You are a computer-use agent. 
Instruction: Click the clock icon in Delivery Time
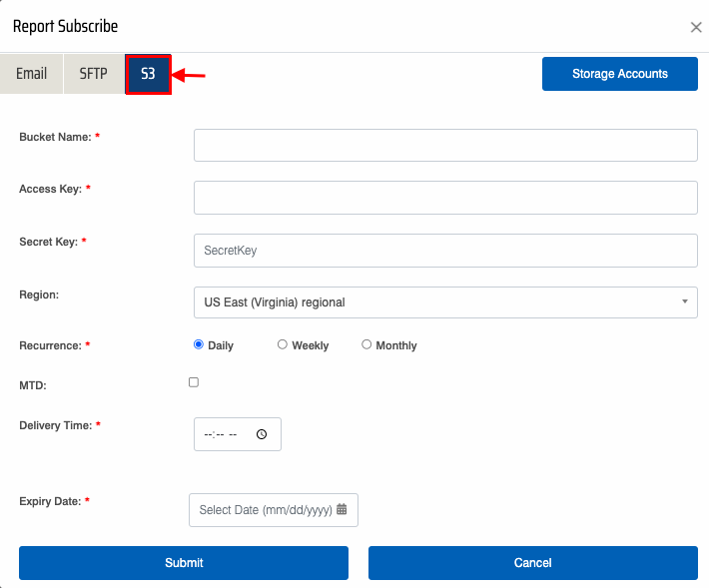click(262, 434)
